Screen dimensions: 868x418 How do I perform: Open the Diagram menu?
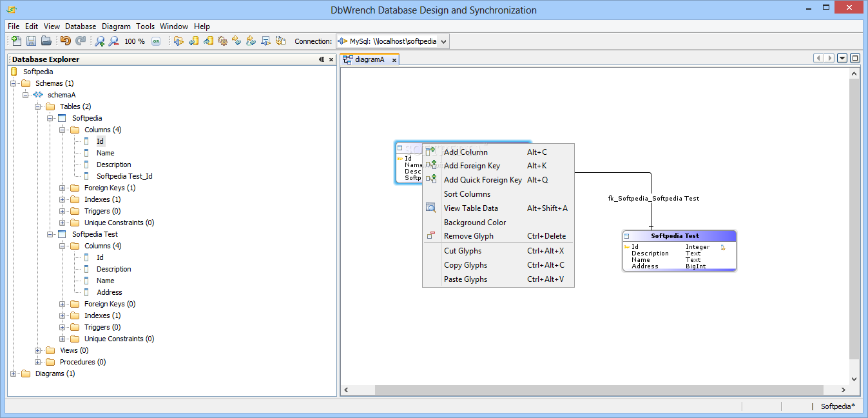click(116, 26)
